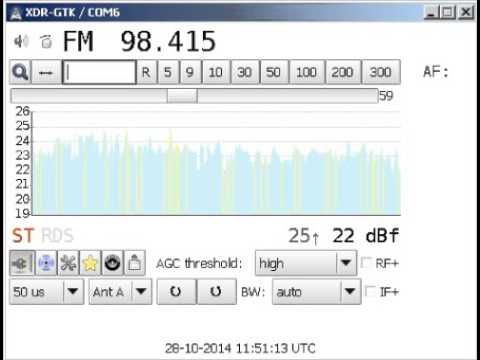This screenshot has width=480, height=360.
Task: Enable the IF+ checkbox
Action: 370,291
